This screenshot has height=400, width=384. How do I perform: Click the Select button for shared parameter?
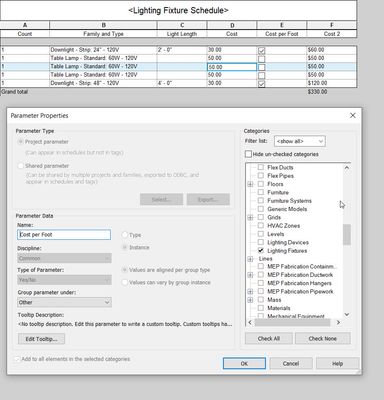coord(161,199)
